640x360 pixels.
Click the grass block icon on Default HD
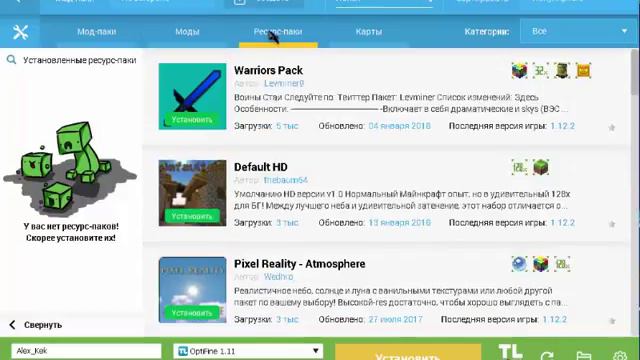click(x=541, y=167)
